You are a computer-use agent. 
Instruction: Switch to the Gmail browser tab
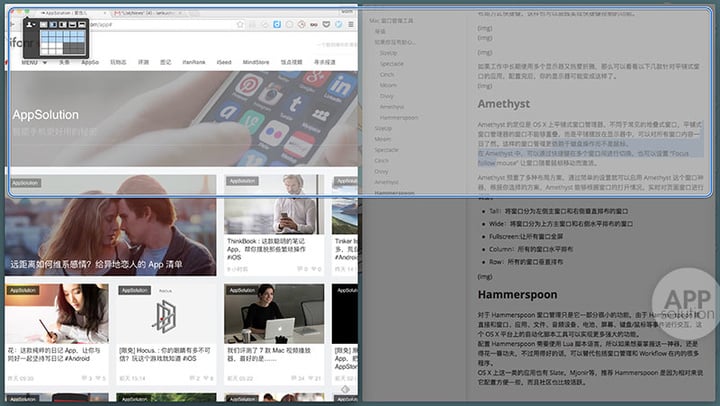pos(147,13)
